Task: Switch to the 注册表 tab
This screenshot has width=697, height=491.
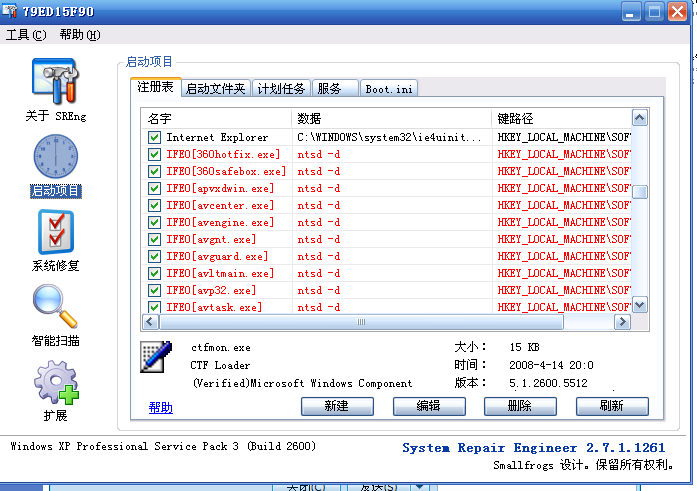Action: click(x=156, y=87)
